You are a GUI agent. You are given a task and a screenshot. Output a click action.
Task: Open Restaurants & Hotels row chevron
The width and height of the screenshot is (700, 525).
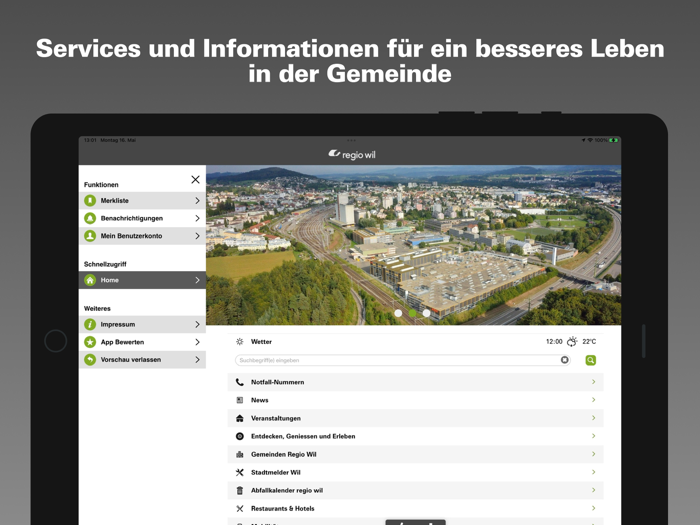click(593, 508)
